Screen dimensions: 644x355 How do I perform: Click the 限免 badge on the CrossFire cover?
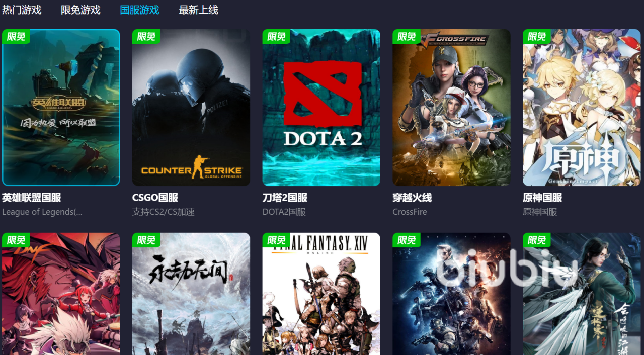click(x=407, y=37)
